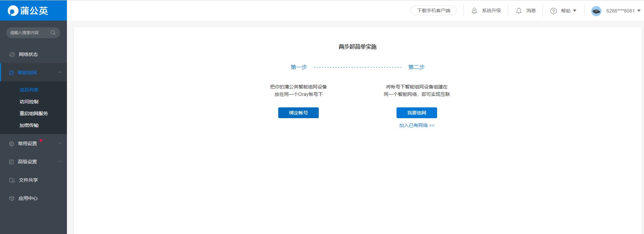Click the account number 6288****8081
The height and width of the screenshot is (234, 644).
620,11
